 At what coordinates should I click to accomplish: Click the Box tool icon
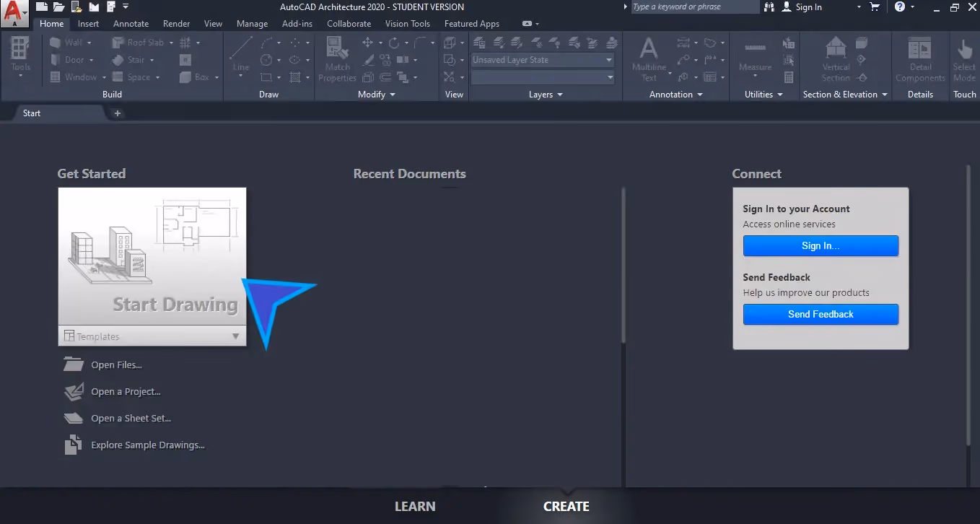(185, 77)
